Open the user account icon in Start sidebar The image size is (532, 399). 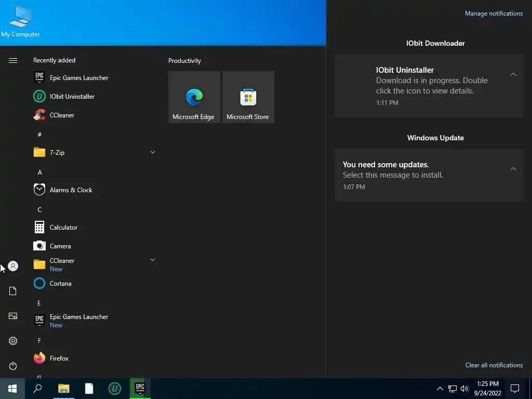coord(13,266)
